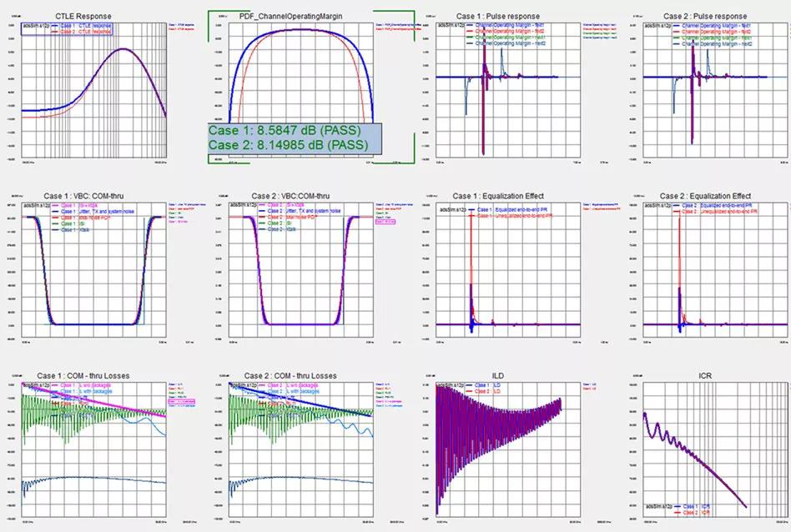Screen dimensions: 791x532
Task: Select the CTLE Response plot title
Action: tap(83, 16)
